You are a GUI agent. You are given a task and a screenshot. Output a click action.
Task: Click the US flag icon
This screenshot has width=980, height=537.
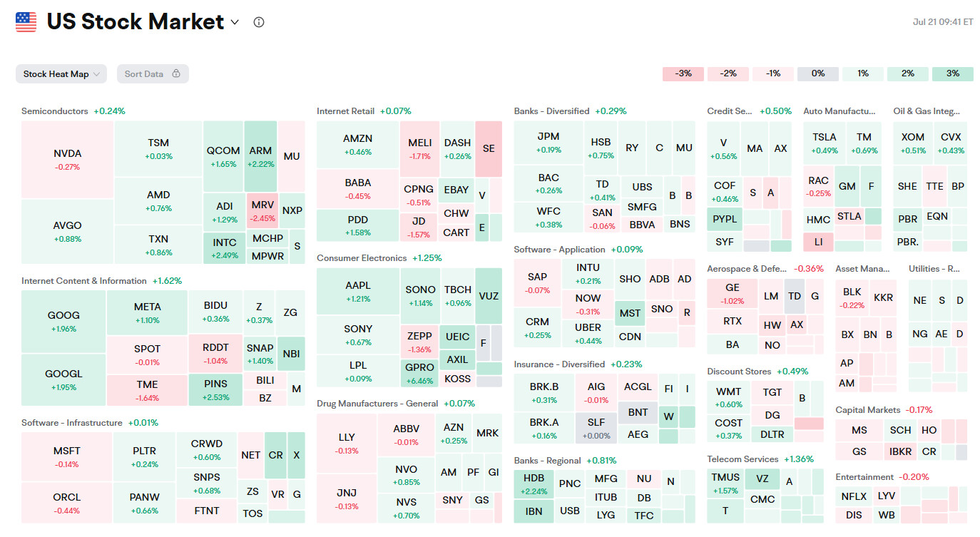26,22
